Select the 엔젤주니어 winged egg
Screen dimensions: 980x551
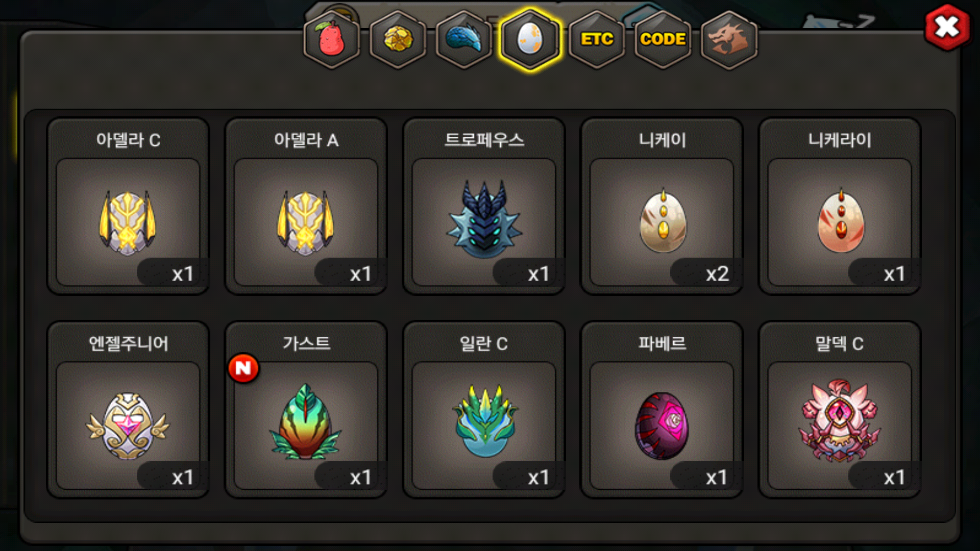tap(128, 410)
